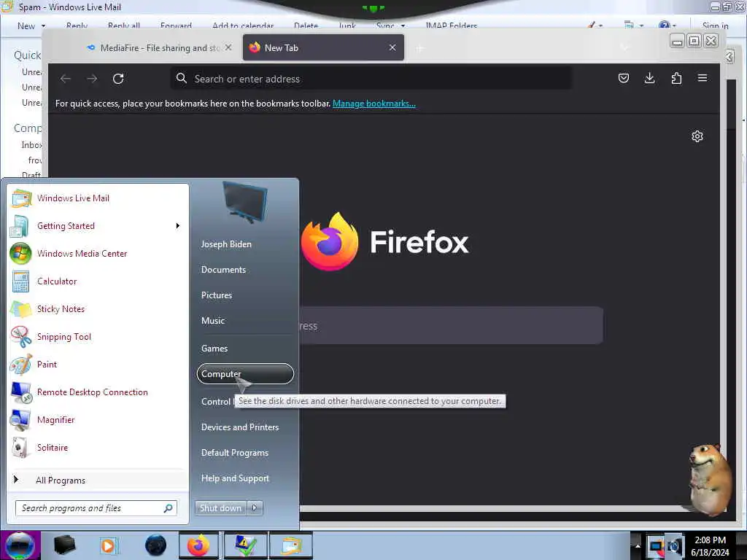
Task: Open the checkmark warning taskbar app
Action: coord(245,545)
